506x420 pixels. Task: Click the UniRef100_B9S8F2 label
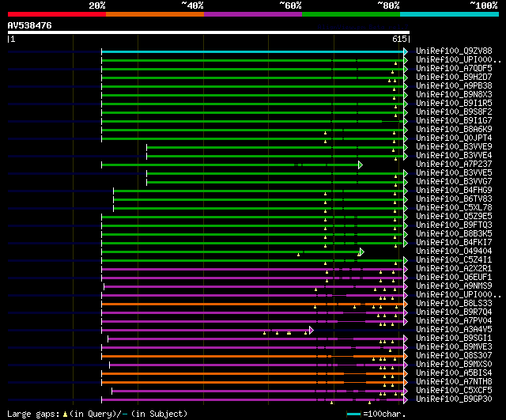click(454, 112)
